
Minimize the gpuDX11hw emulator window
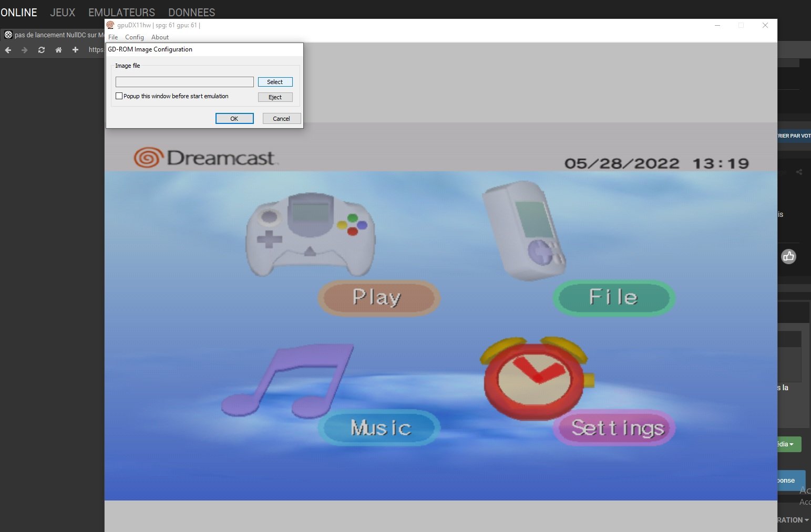pos(717,25)
